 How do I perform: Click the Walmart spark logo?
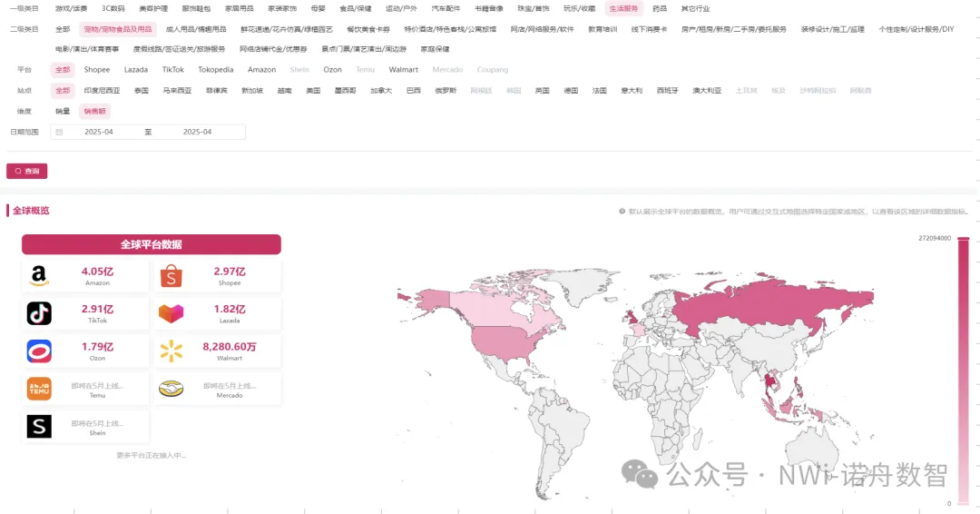tap(171, 351)
